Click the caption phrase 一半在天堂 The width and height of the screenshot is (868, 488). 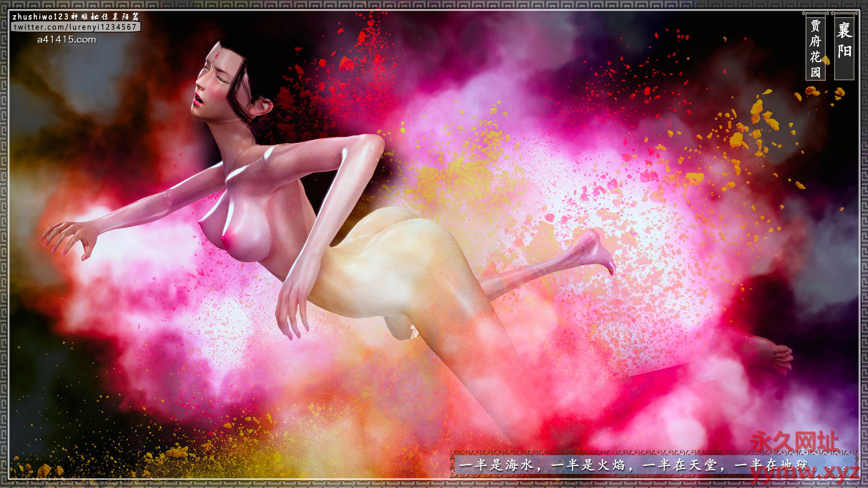click(x=679, y=466)
